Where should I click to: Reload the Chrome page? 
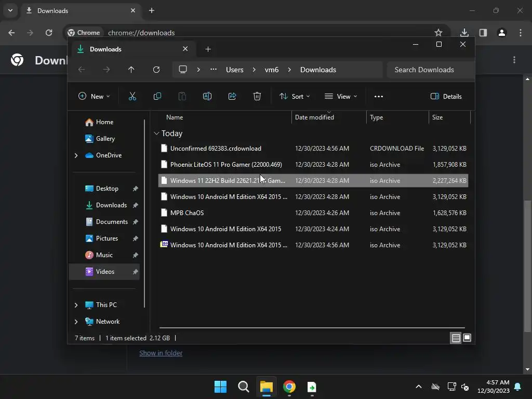point(49,33)
